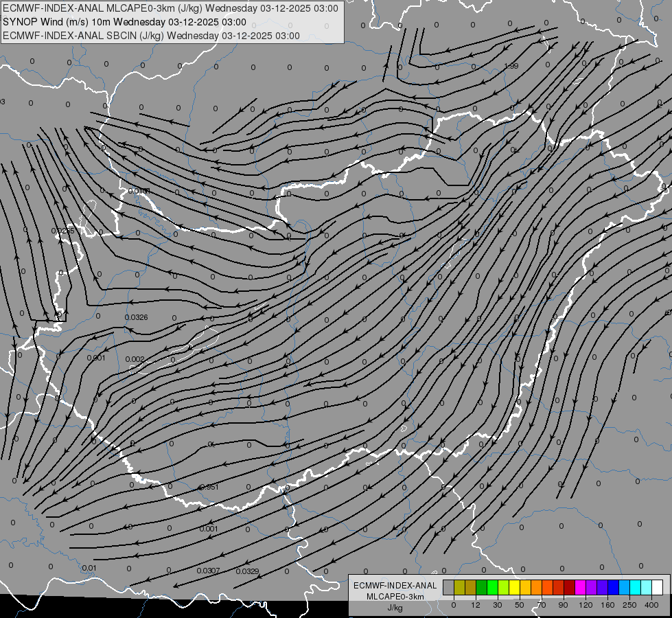Click the legend scale value 90
This screenshot has height=618, width=672.
[x=563, y=605]
